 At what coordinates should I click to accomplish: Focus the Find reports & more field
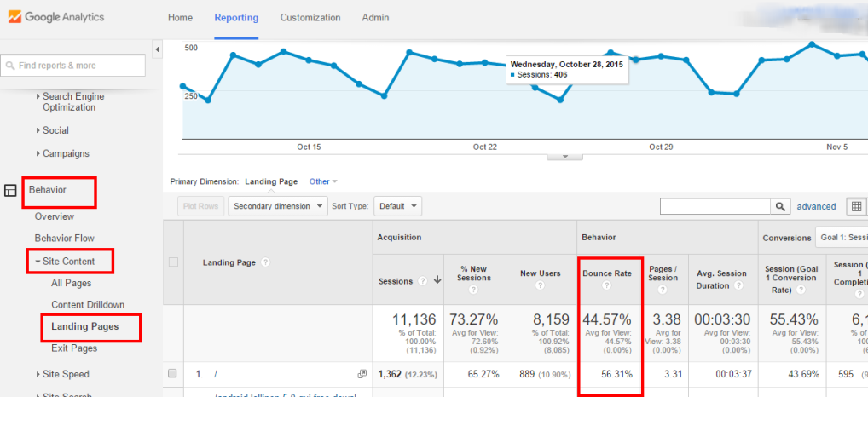(x=73, y=66)
